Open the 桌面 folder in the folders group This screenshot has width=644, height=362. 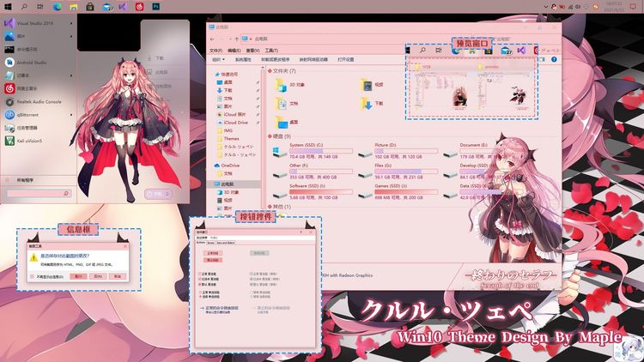point(287,123)
